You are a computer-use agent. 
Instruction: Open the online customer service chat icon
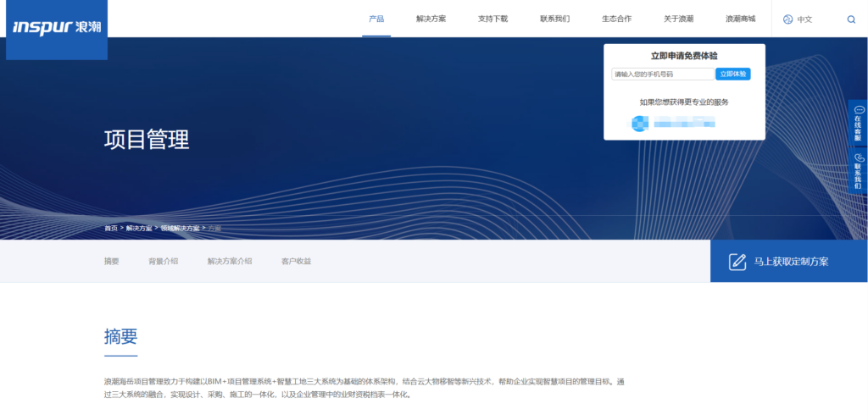pyautogui.click(x=859, y=111)
